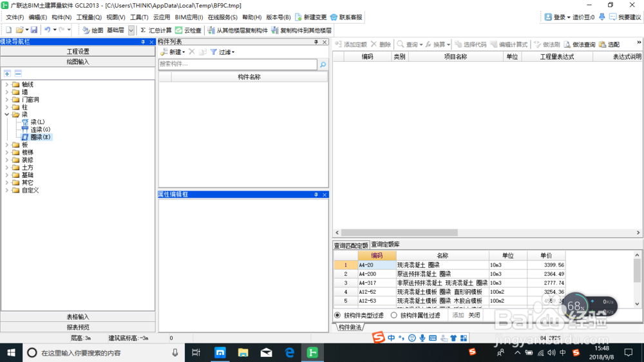Open 报表预览 section
This screenshot has height=362, width=644.
pyautogui.click(x=78, y=327)
